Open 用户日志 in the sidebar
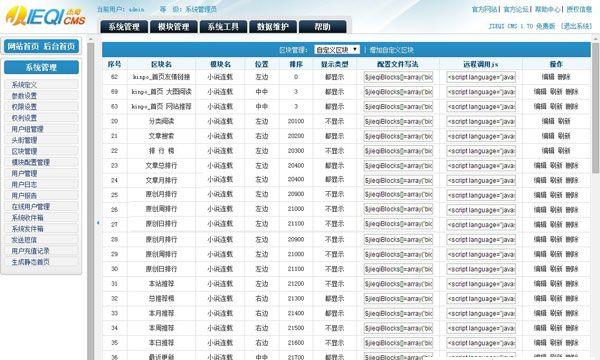Screen dimensions: 600x360 pyautogui.click(x=24, y=184)
